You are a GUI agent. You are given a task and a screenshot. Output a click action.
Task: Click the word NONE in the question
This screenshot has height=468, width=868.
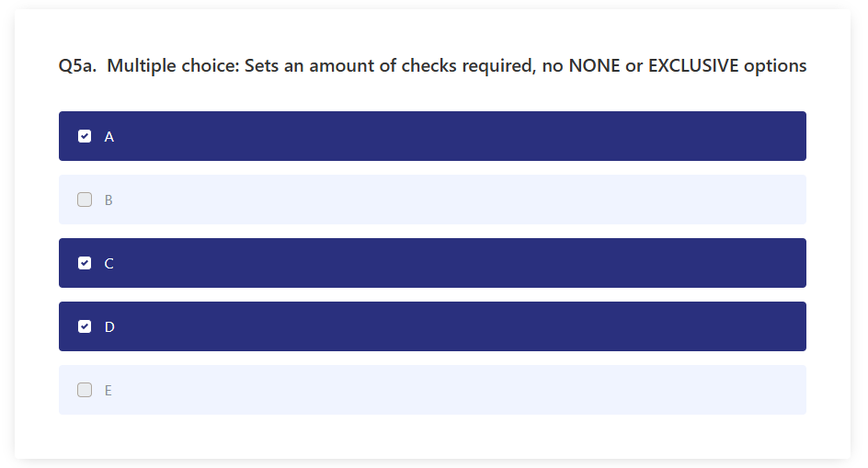point(595,66)
